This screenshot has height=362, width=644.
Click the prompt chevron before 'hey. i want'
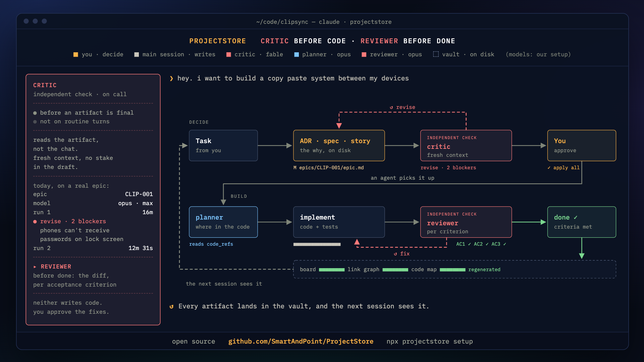pos(171,78)
